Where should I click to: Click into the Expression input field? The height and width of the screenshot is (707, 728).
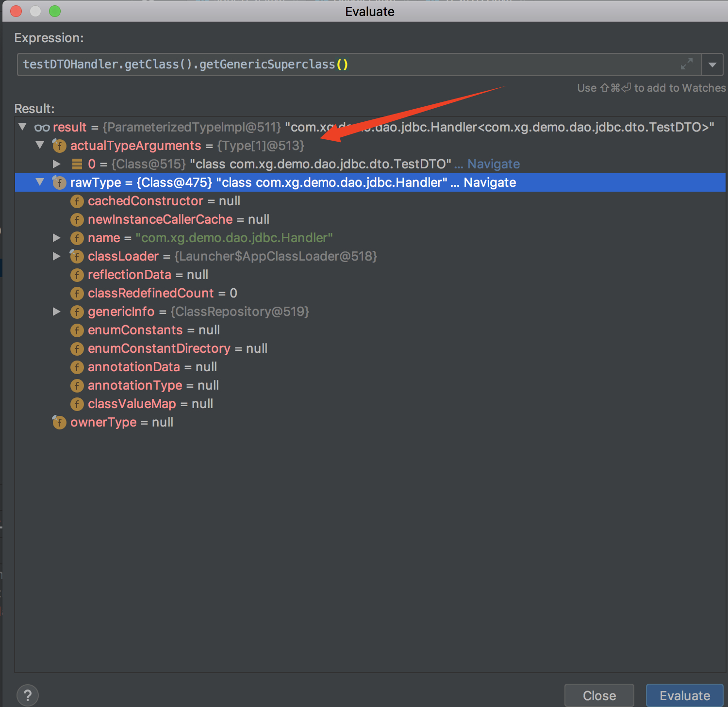pos(359,65)
